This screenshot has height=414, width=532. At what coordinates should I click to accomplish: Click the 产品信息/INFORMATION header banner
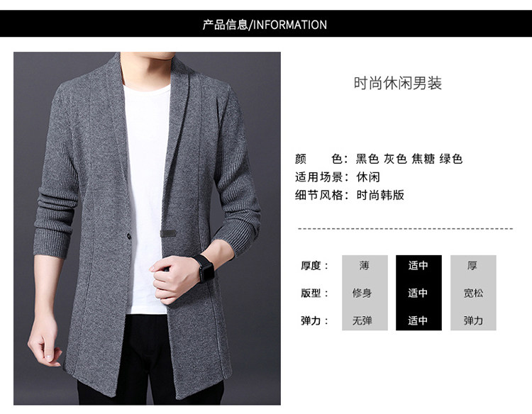pyautogui.click(x=266, y=23)
